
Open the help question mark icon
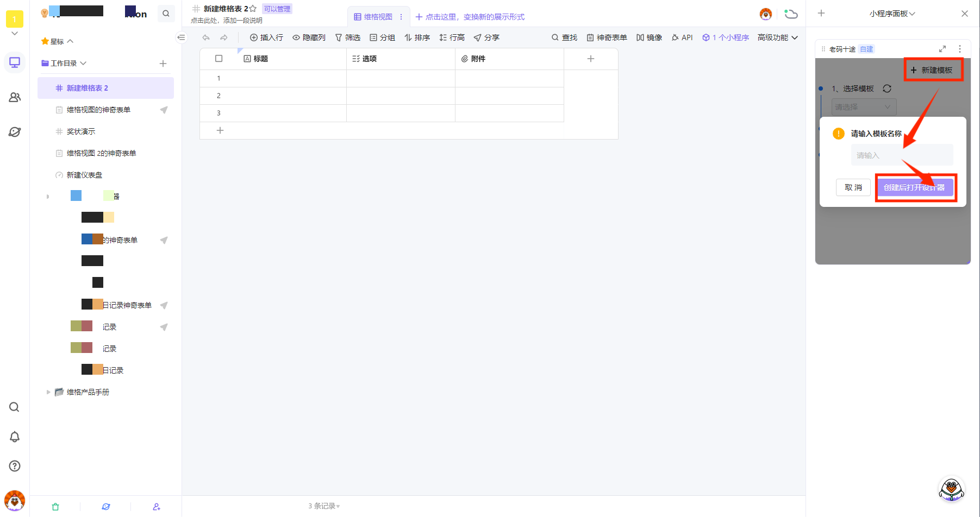tap(15, 466)
